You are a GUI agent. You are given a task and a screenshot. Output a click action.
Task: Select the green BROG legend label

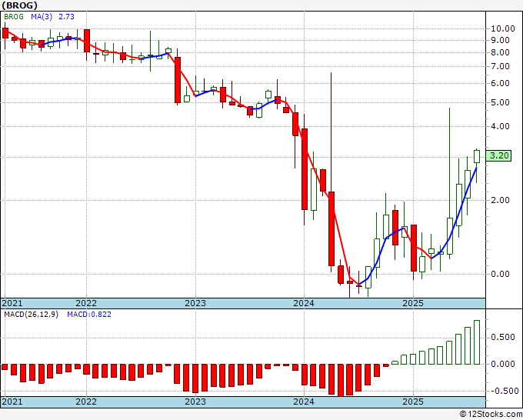(14, 17)
